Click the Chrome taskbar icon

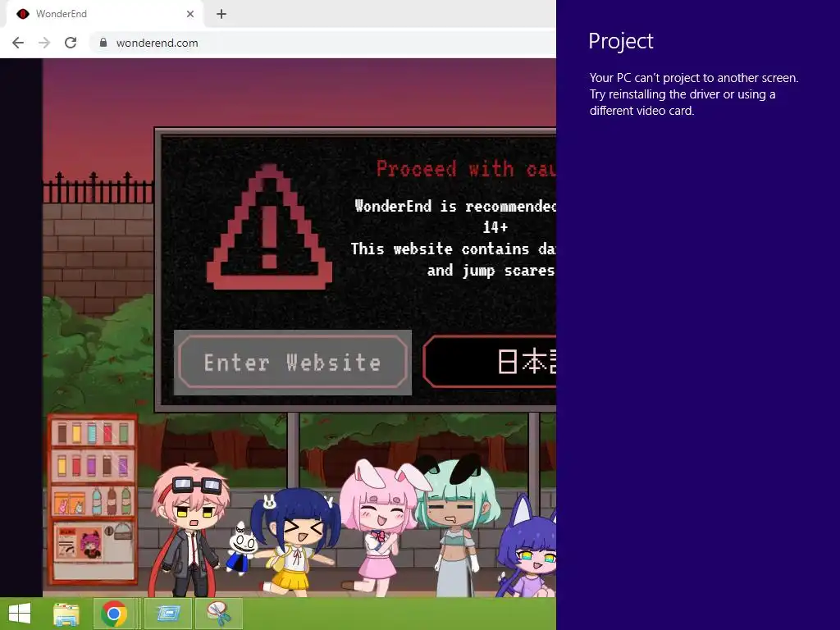113,614
